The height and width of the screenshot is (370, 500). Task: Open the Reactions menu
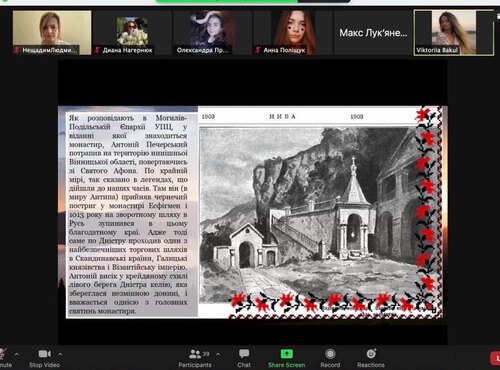coord(371,358)
